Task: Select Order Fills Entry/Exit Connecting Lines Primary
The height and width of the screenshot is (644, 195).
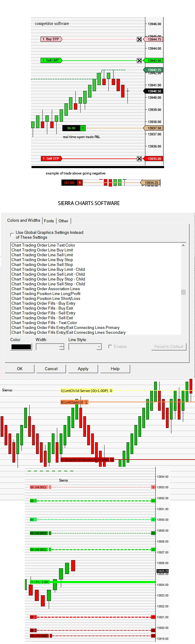Action: coord(65,328)
